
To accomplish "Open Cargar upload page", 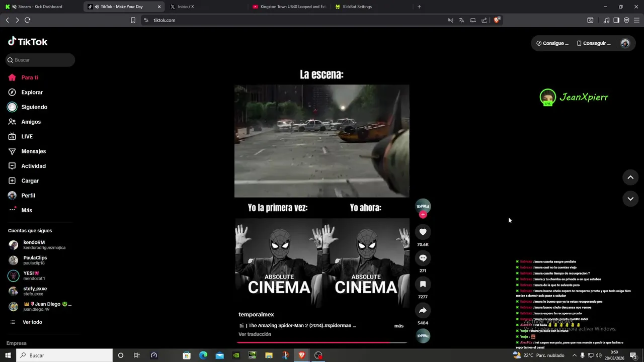I will (23, 180).
